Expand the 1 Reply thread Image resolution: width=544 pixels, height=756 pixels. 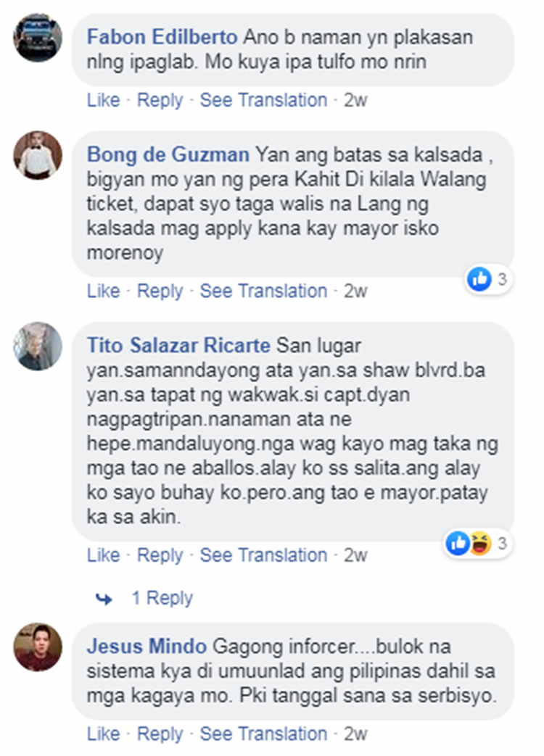162,599
